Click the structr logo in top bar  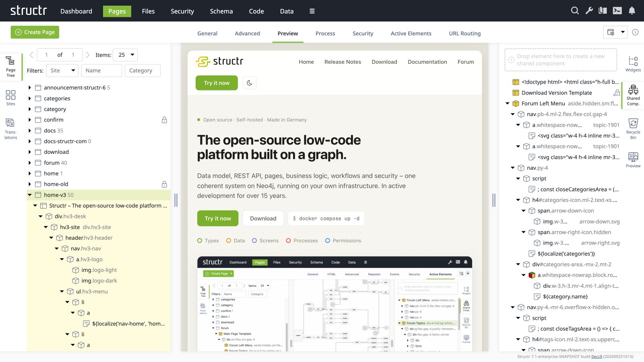coord(29,10)
